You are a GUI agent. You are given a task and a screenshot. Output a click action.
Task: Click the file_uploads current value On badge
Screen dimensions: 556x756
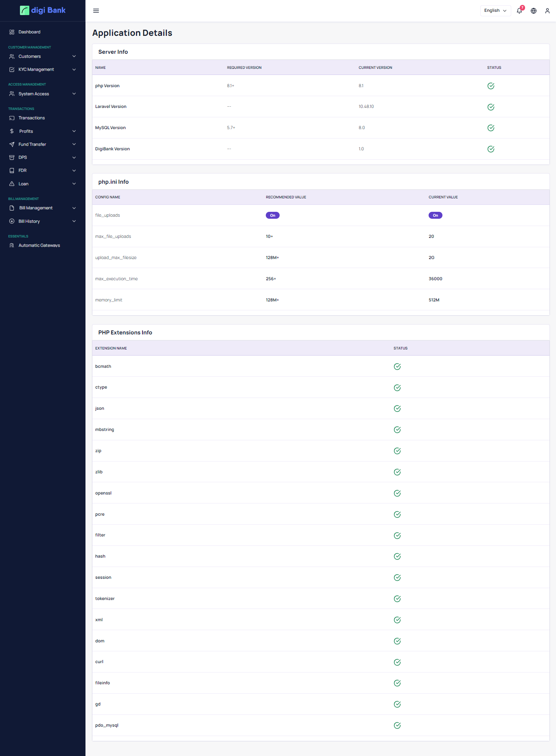tap(435, 215)
